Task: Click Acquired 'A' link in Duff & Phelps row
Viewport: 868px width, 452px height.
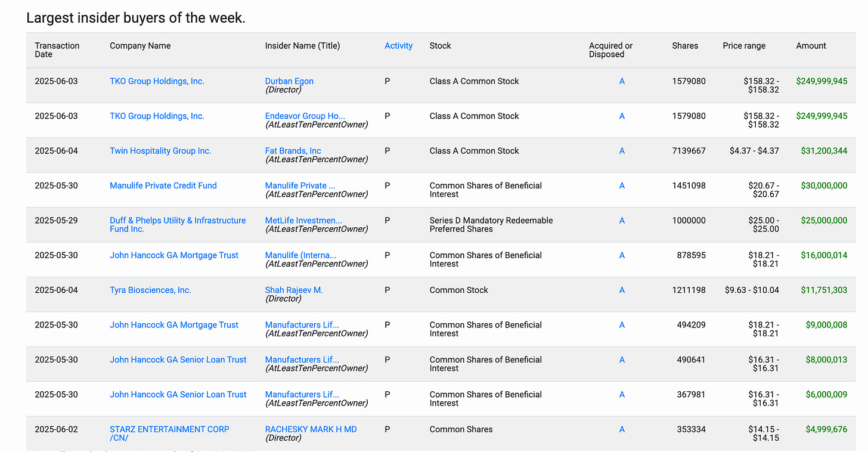Action: (622, 221)
